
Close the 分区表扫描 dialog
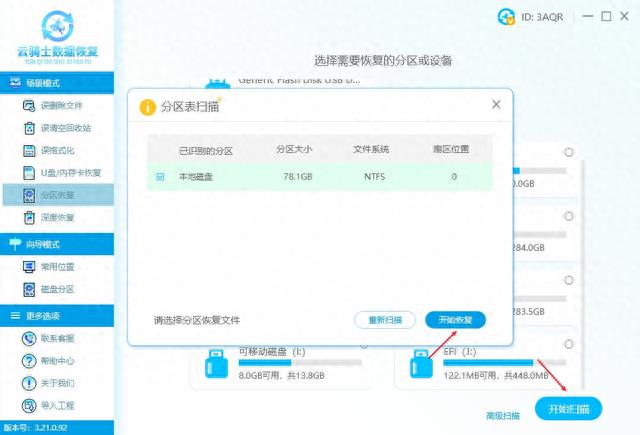pyautogui.click(x=496, y=104)
